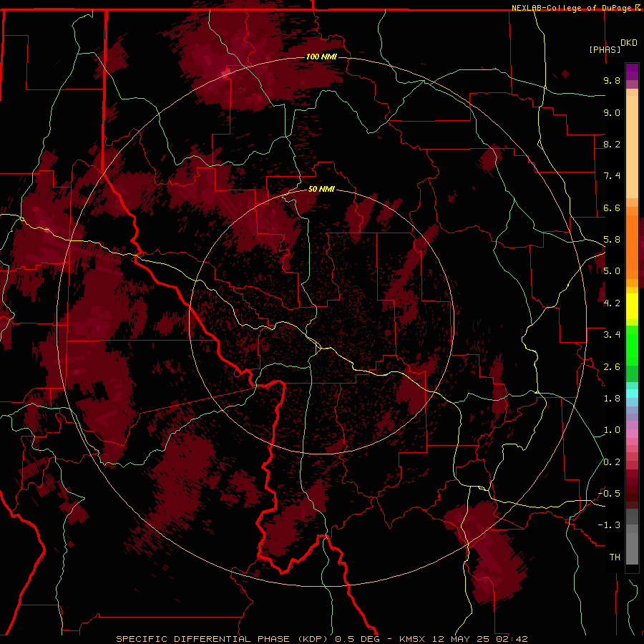Click the 5.8 scale value

(x=612, y=240)
